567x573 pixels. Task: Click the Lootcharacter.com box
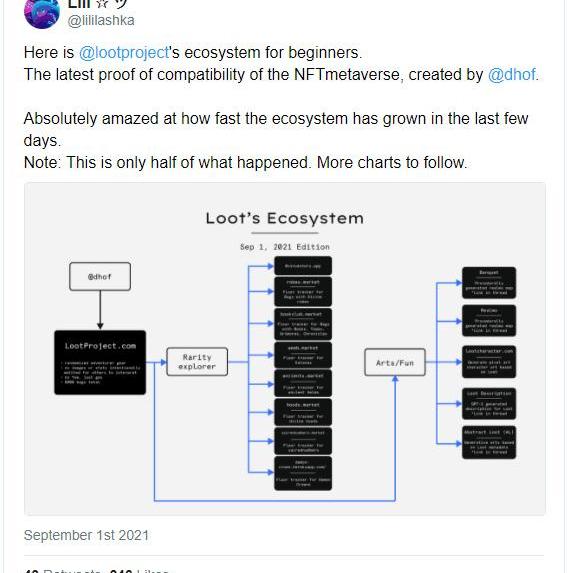pos(489,362)
